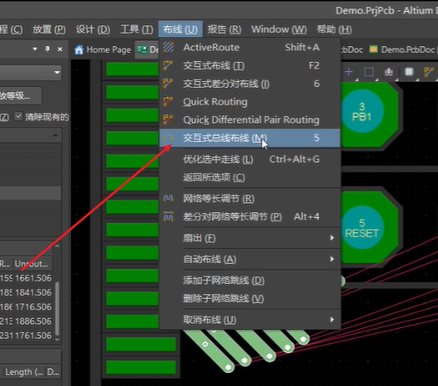Select the 1716.506 table cell
The width and height of the screenshot is (438, 386).
pyautogui.click(x=33, y=307)
